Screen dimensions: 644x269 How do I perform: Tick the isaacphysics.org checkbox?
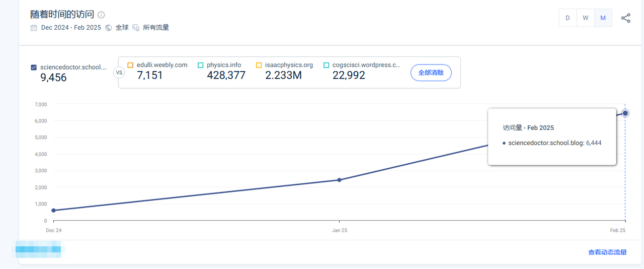point(259,65)
